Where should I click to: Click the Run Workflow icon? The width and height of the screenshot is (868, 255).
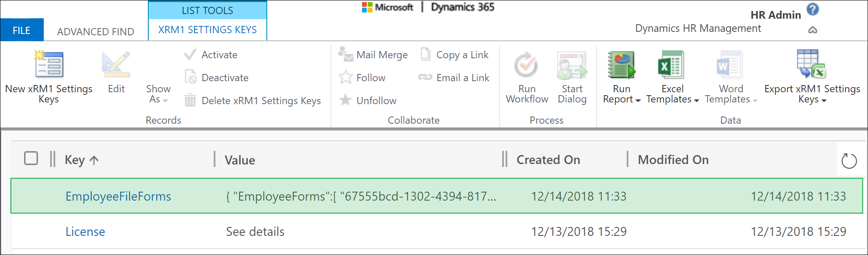(x=526, y=65)
